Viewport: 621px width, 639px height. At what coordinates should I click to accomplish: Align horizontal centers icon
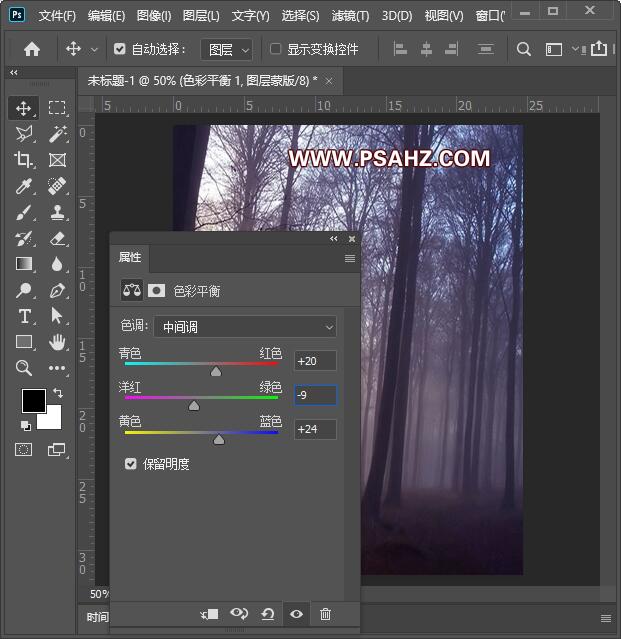426,49
